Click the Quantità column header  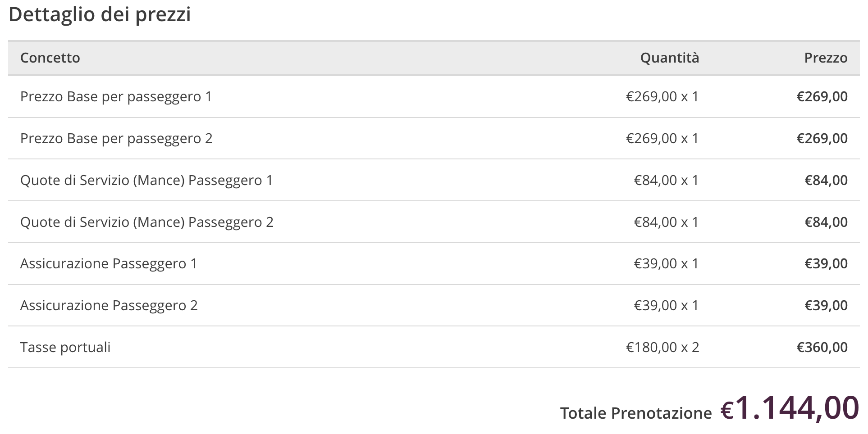pyautogui.click(x=669, y=58)
